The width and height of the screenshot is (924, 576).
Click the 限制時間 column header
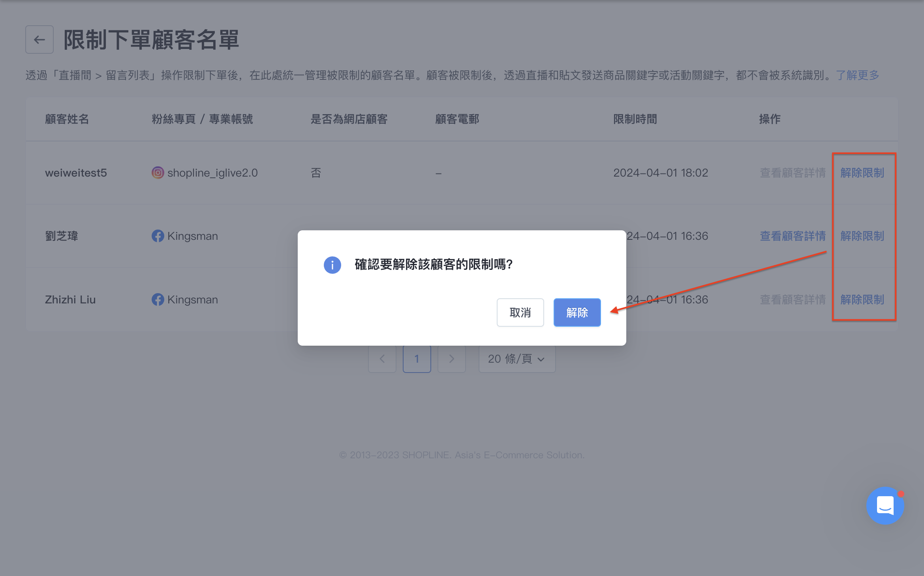point(635,119)
